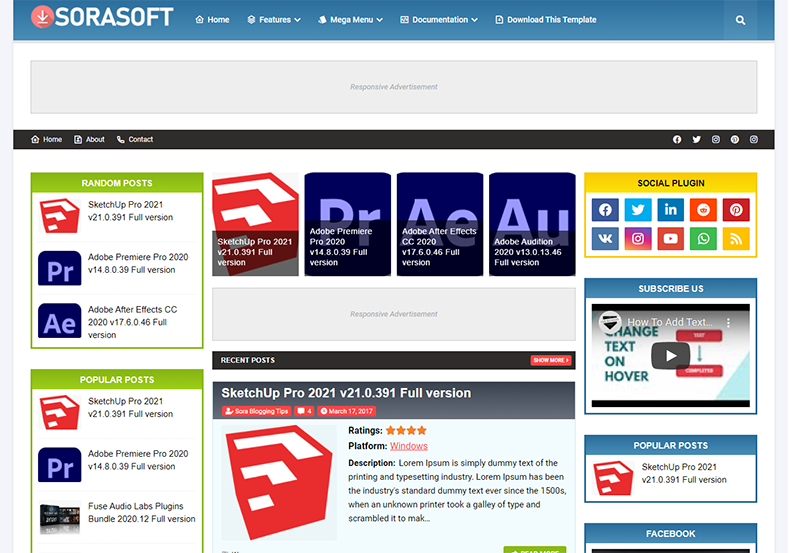Screen dimensions: 789x553
Task: Click YouTube button in Social Plugin box
Action: pyautogui.click(x=670, y=239)
